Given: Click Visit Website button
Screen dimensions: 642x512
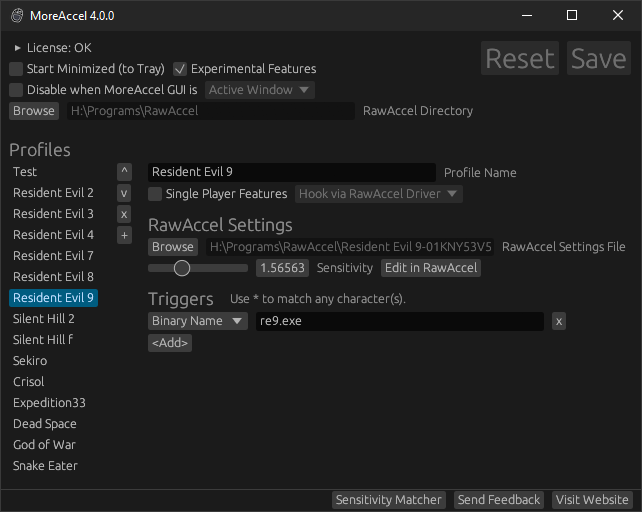Looking at the screenshot, I should (x=592, y=500).
